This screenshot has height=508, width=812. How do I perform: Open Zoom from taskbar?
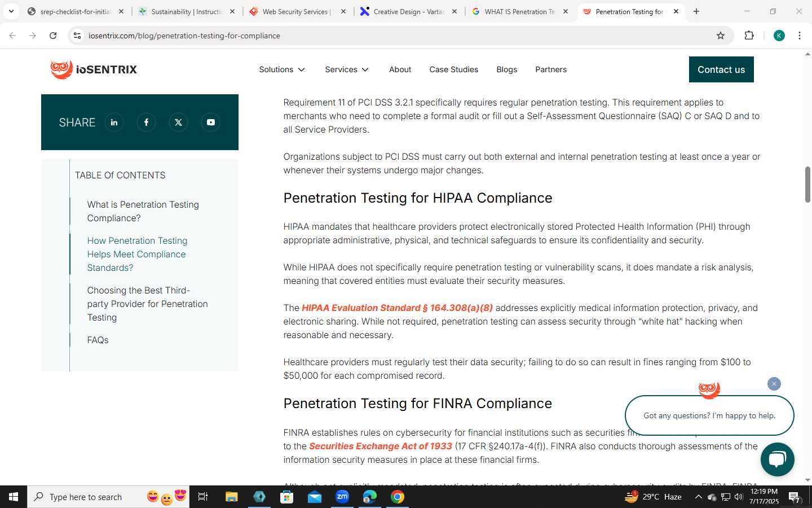342,497
